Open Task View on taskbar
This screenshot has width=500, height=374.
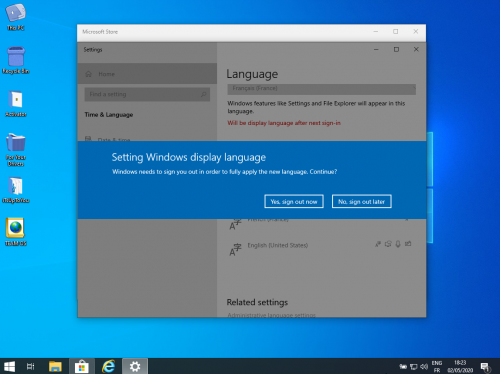[30, 366]
